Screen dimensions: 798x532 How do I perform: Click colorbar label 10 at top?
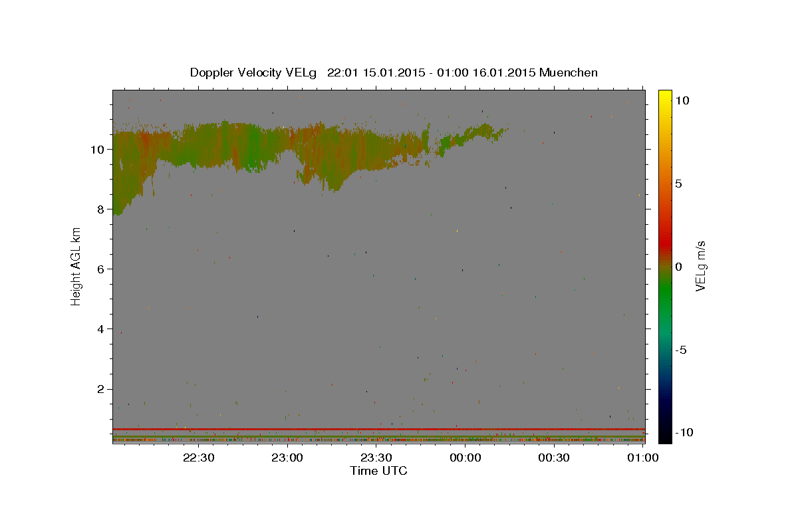[682, 100]
